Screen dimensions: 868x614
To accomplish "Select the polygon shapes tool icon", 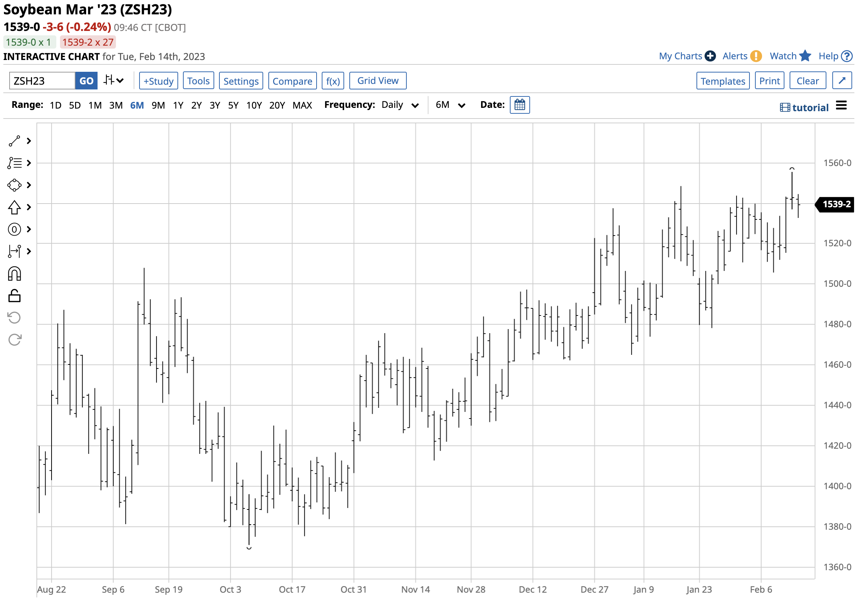I will (x=14, y=185).
